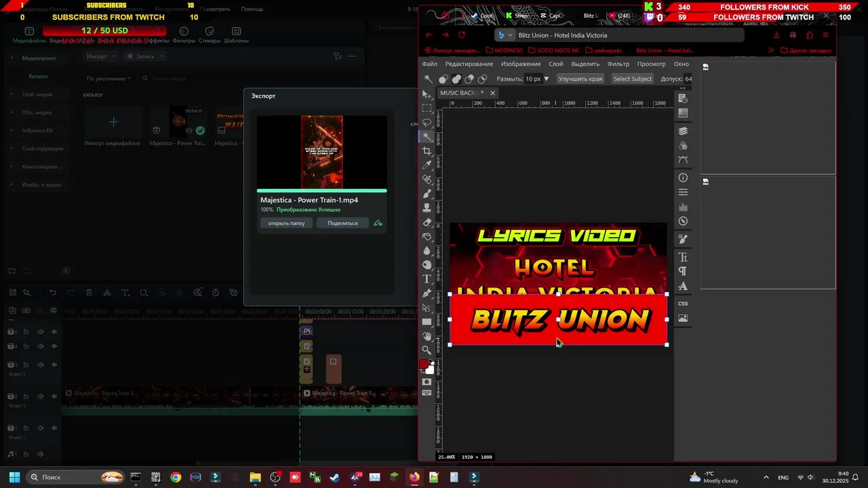The image size is (868, 488).
Task: Hide Видео 3 track with its eye icon
Action: [54, 365]
